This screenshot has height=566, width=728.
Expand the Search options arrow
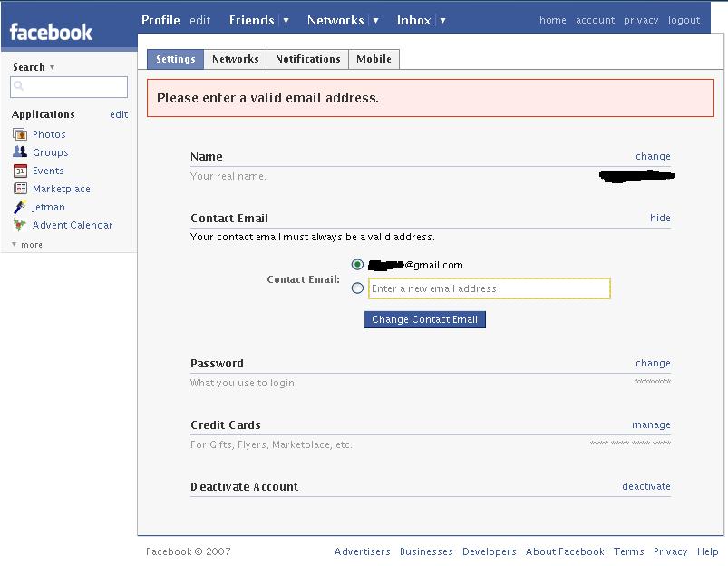pos(52,67)
